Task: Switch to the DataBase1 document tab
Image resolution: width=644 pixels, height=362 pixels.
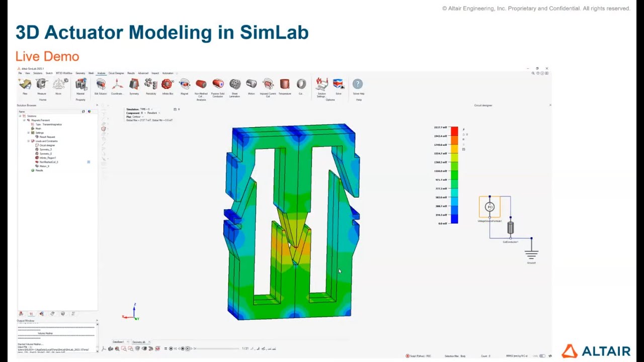Action: 118,342
